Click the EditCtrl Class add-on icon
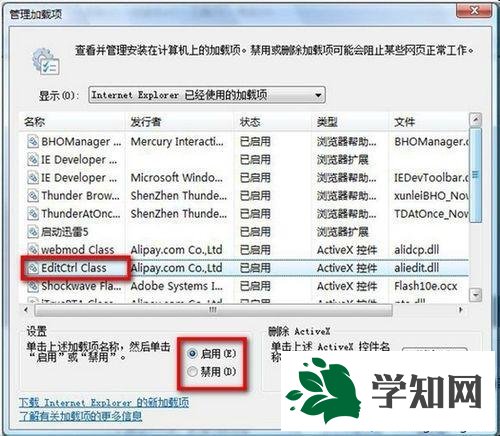The image size is (500, 436). [33, 268]
